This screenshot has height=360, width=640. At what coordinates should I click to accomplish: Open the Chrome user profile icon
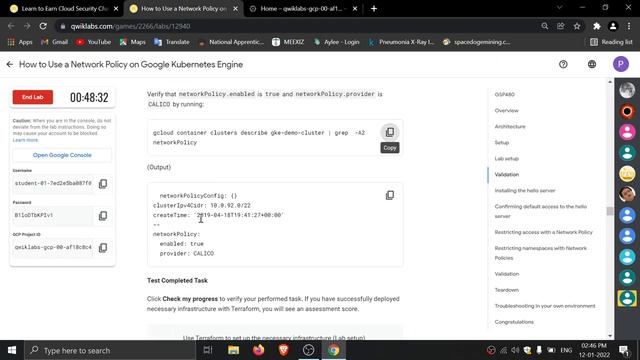coord(613,26)
